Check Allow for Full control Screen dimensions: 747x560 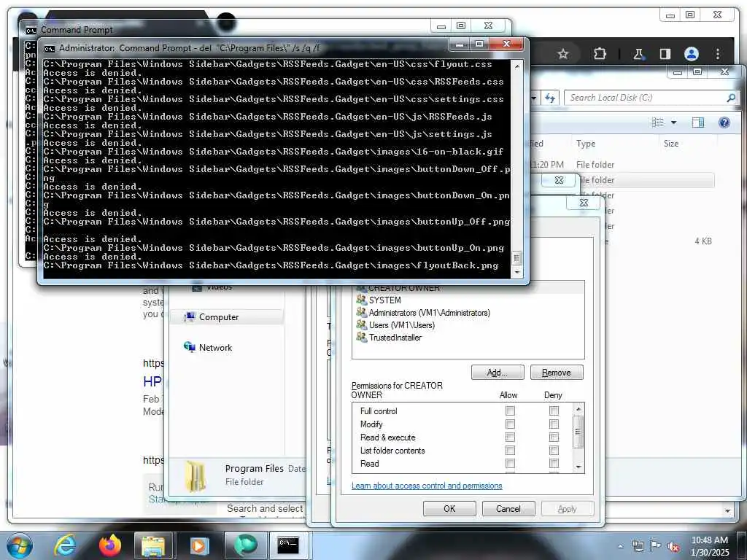(510, 411)
